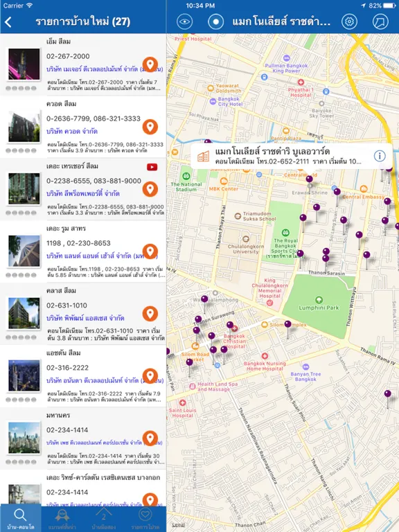Viewport: 399px width, 532px height.
Task: Toggle map visibility eye icon in header
Action: [x=184, y=21]
